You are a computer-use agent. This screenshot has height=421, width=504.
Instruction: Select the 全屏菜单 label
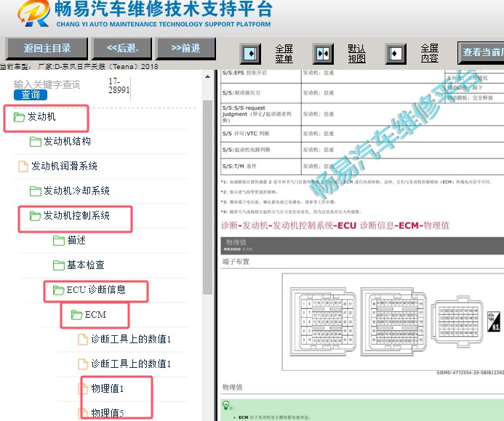(x=284, y=53)
